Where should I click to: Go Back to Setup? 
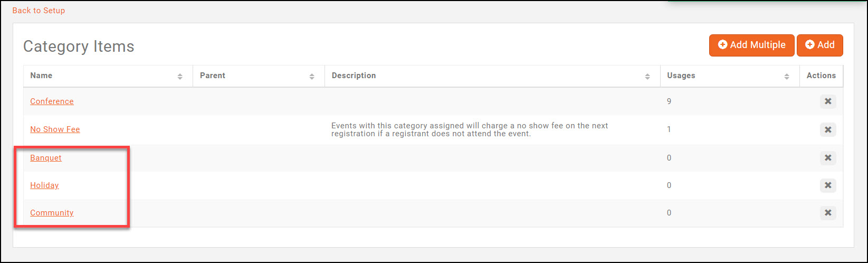tap(39, 11)
